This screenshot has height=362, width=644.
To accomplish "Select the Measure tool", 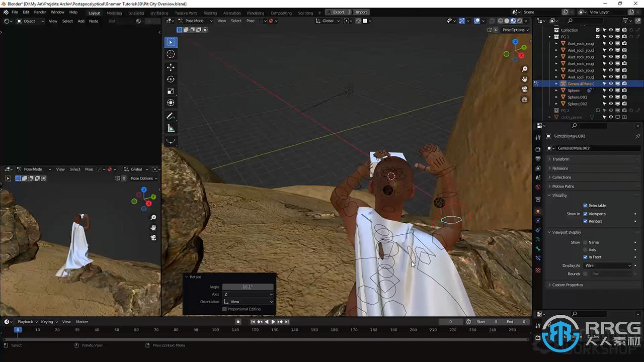I will 171,128.
